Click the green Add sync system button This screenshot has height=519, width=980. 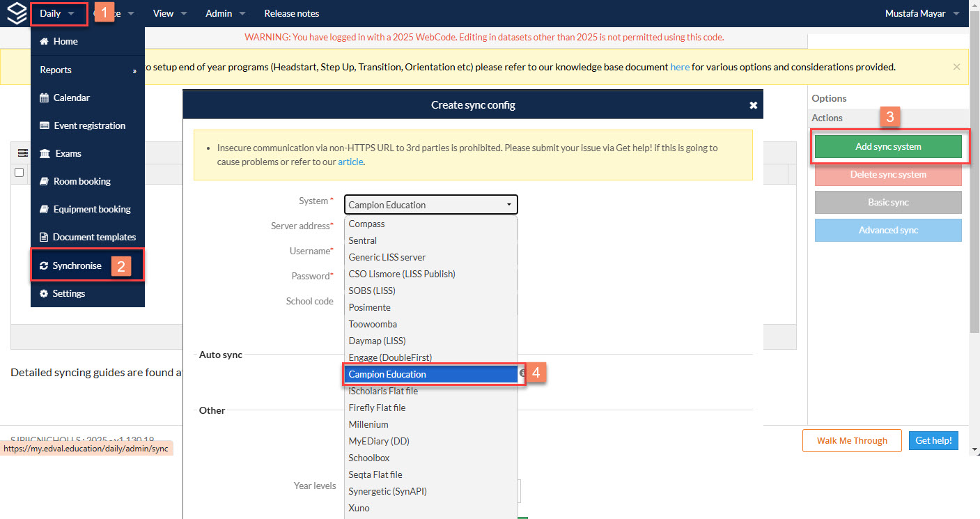888,147
